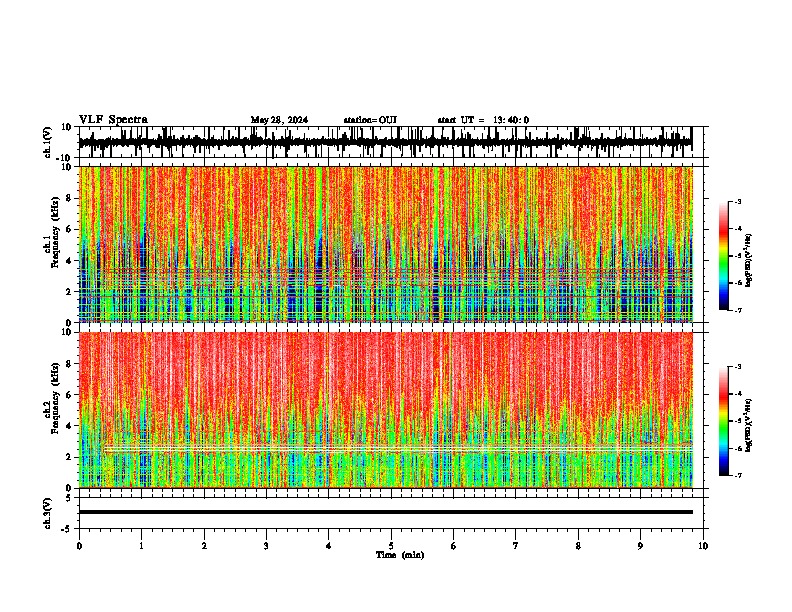Click the "-3" label on ch.1 colorbar
792x612 pixels.
click(x=738, y=202)
